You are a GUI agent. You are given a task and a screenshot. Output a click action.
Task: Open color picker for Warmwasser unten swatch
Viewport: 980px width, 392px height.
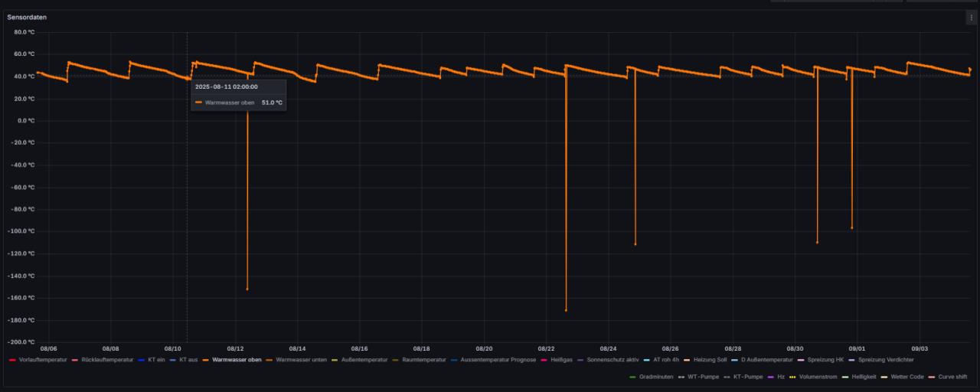269,360
